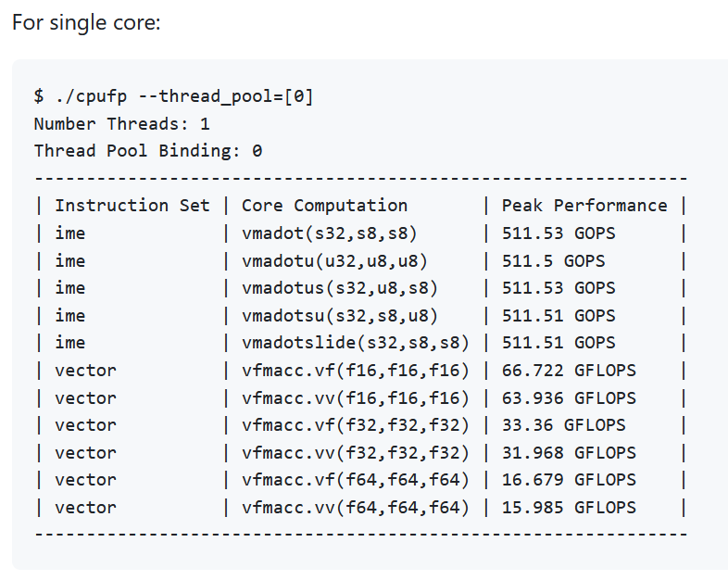
Task: Click the 15.985 GFLOPS value
Action: click(x=569, y=508)
